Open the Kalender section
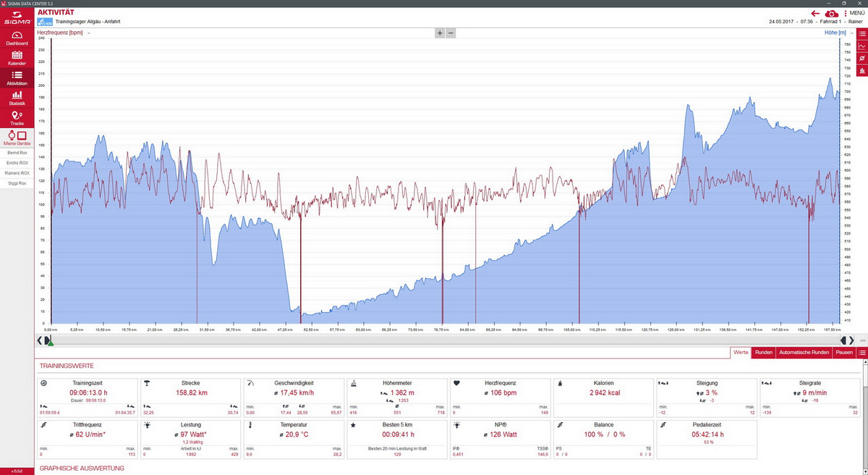This screenshot has width=868, height=475. [x=17, y=58]
